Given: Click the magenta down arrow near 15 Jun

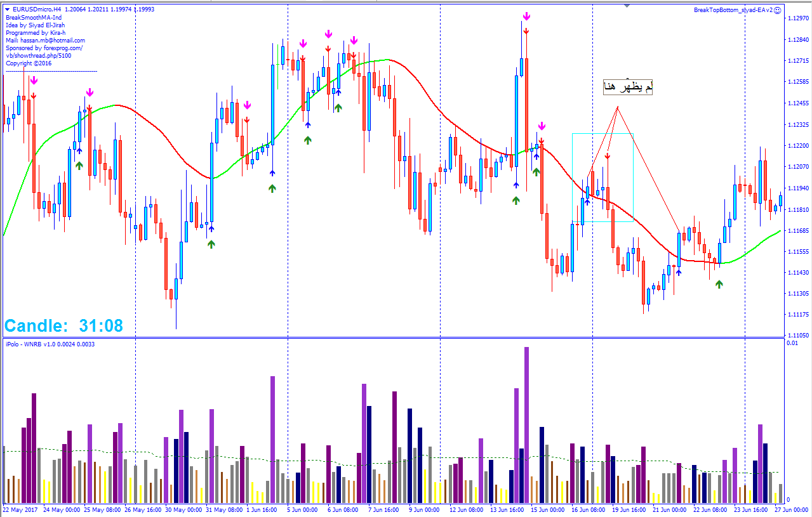Looking at the screenshot, I should [542, 126].
